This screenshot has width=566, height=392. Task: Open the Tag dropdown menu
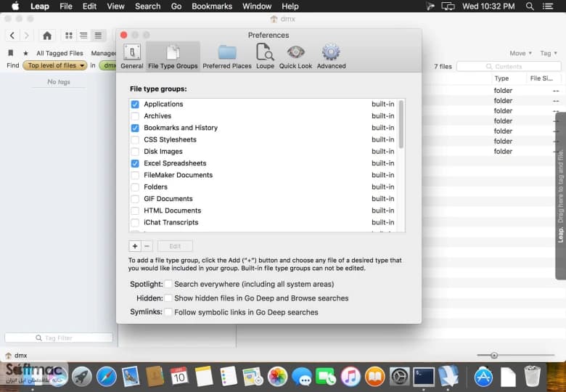(x=549, y=53)
